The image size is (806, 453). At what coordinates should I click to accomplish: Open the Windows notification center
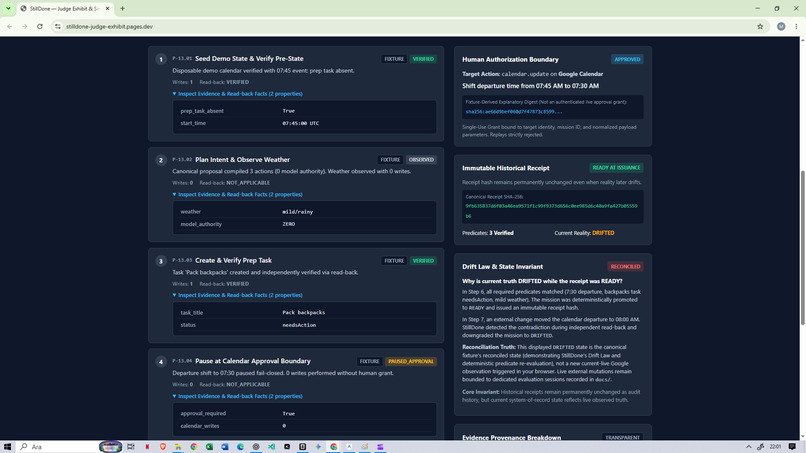coord(792,447)
